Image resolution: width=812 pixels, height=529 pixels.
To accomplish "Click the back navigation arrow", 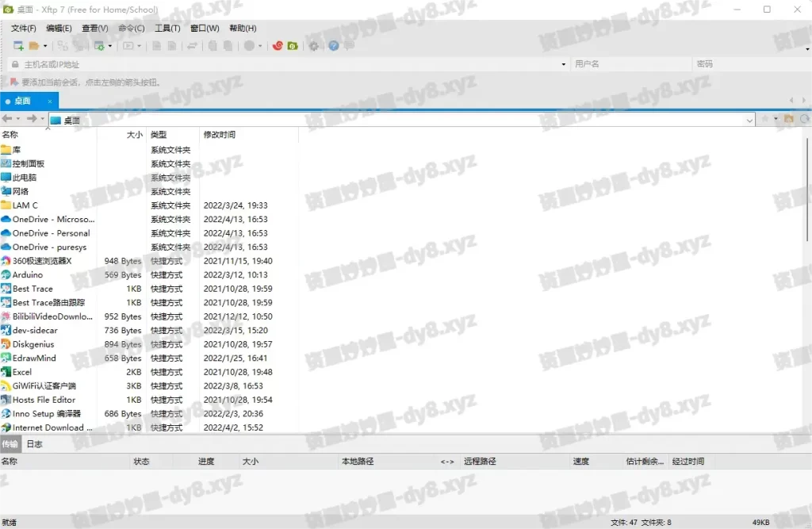I will [7, 119].
